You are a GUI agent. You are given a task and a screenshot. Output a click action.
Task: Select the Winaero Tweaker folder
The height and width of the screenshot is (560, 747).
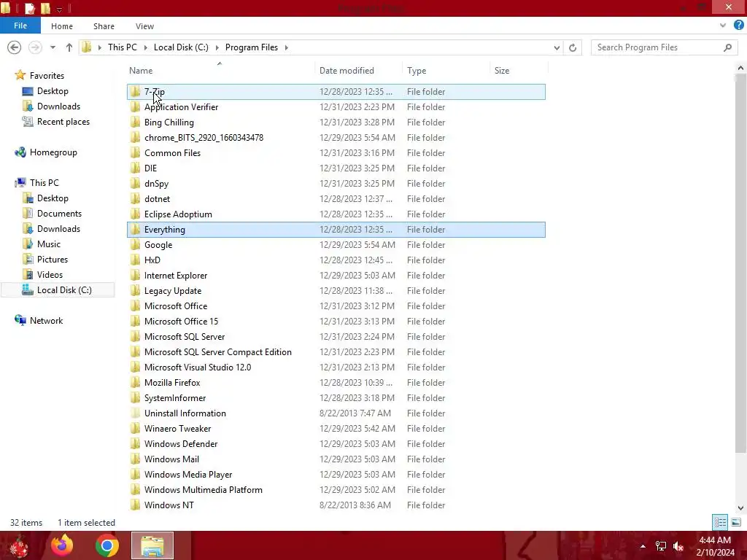point(178,429)
